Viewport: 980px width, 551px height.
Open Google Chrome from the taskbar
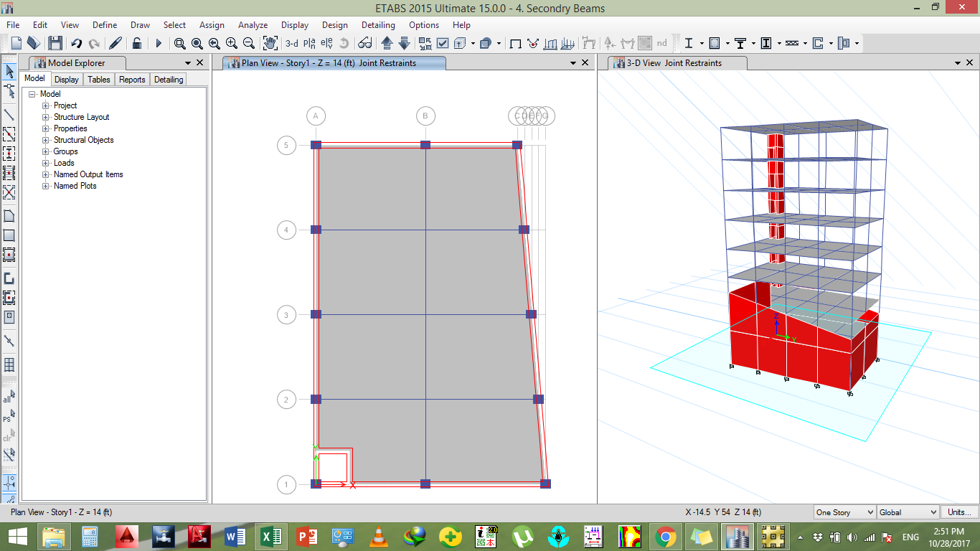coord(665,537)
